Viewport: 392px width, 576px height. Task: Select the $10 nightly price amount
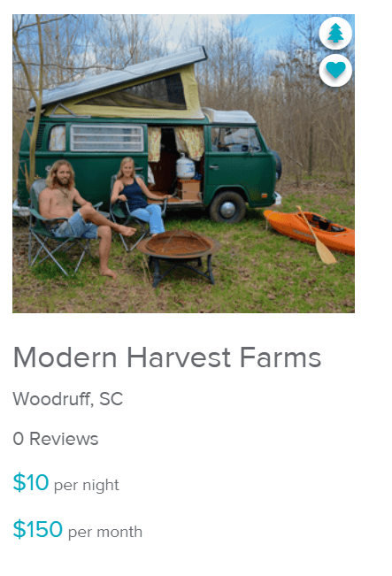[x=31, y=482]
